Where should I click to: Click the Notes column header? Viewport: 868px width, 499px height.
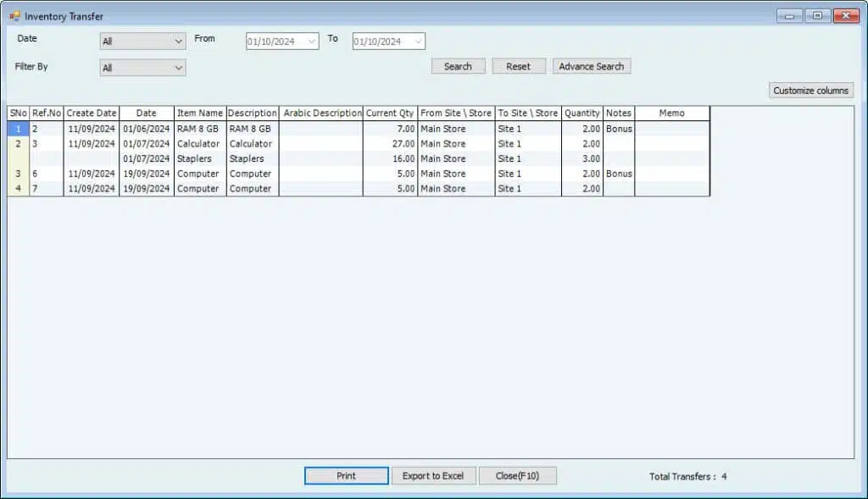[x=618, y=113]
